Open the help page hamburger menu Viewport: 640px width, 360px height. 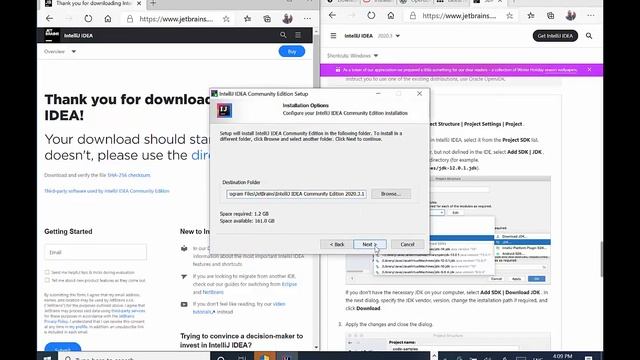[333, 36]
